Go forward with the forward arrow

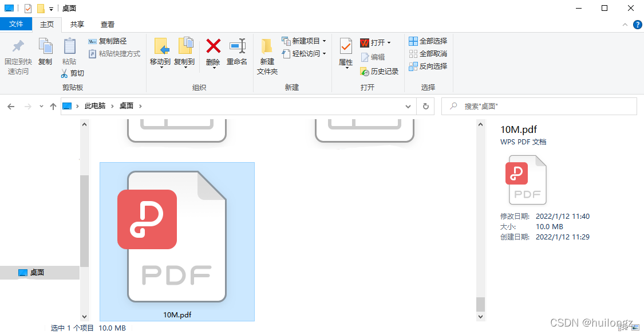click(28, 107)
